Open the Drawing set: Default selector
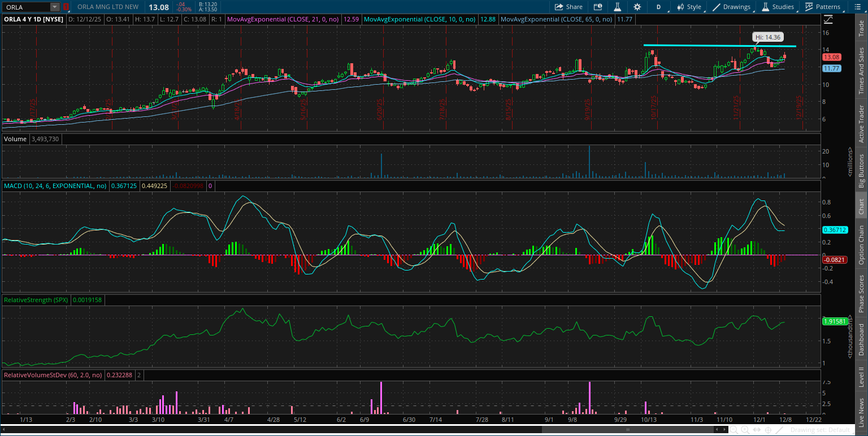The image size is (868, 436). click(x=820, y=430)
